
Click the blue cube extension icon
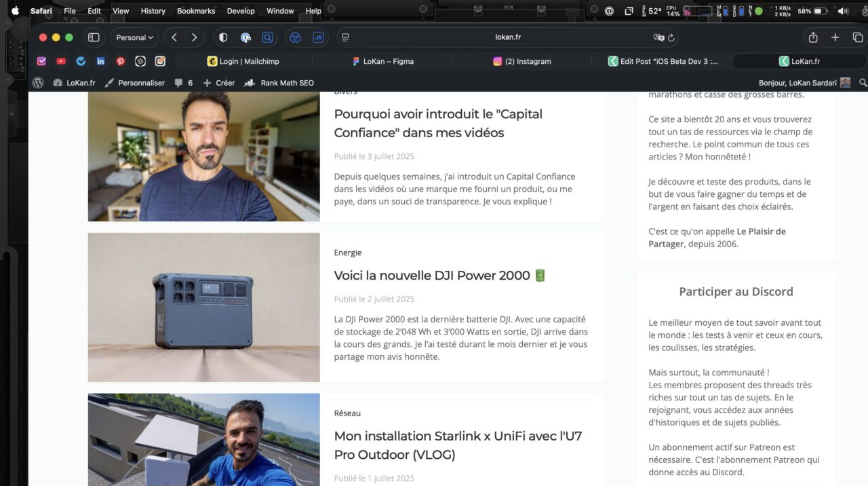point(295,37)
